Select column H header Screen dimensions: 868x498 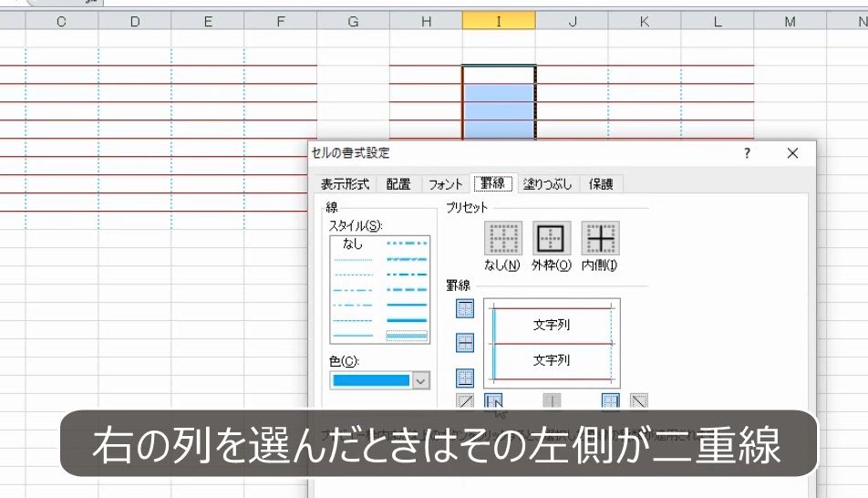(427, 22)
